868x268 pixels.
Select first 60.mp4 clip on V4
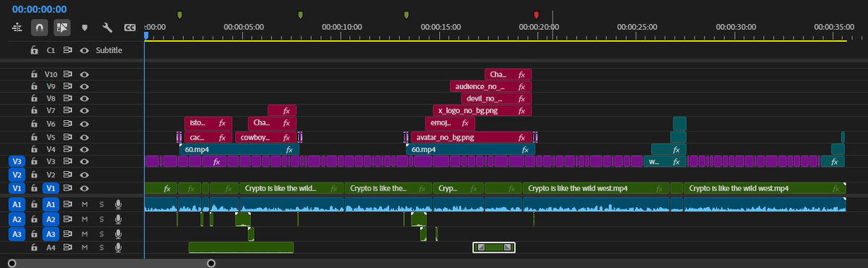click(x=239, y=149)
